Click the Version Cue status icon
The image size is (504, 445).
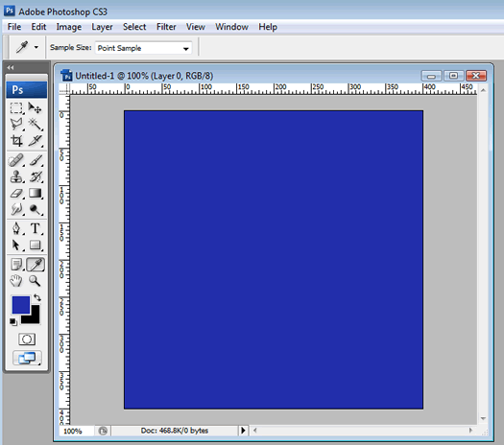point(103,431)
